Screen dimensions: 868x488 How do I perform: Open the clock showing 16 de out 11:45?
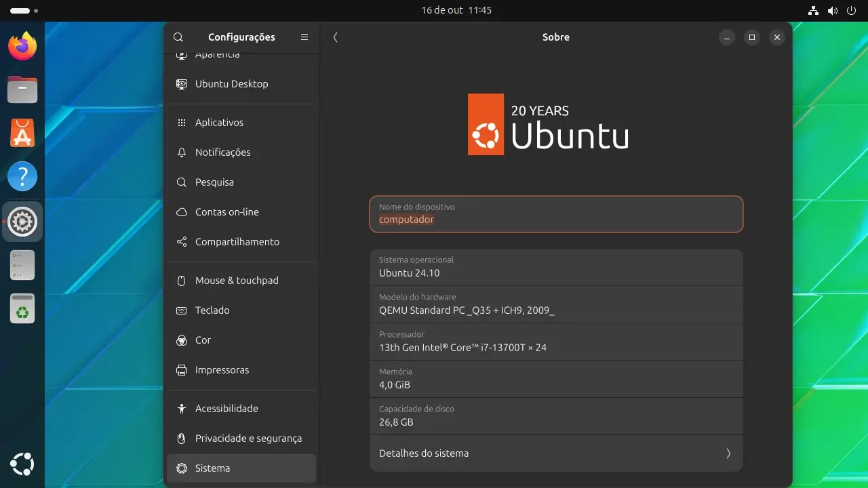tap(456, 10)
